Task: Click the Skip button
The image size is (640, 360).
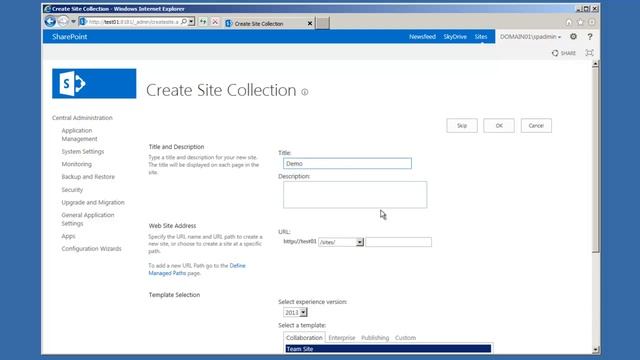Action: pyautogui.click(x=462, y=126)
